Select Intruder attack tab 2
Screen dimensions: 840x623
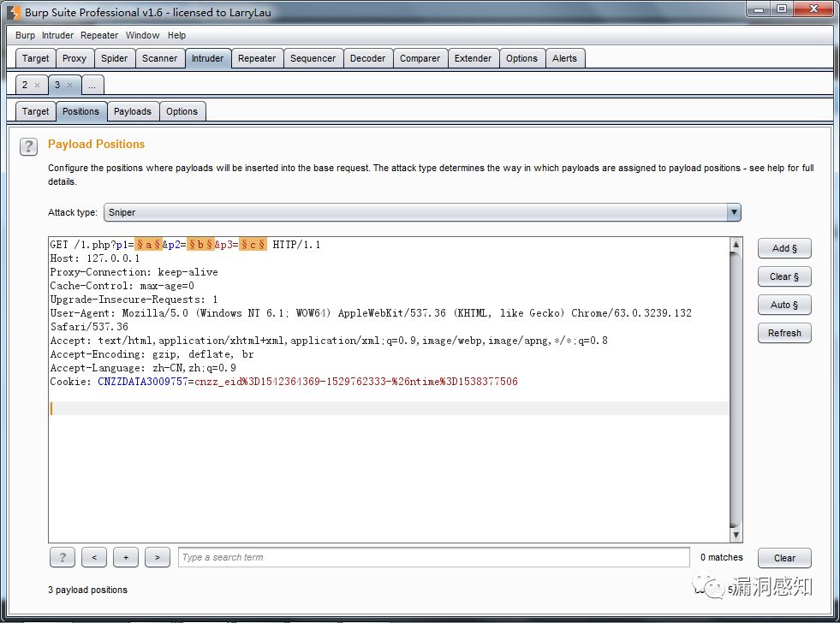point(25,85)
